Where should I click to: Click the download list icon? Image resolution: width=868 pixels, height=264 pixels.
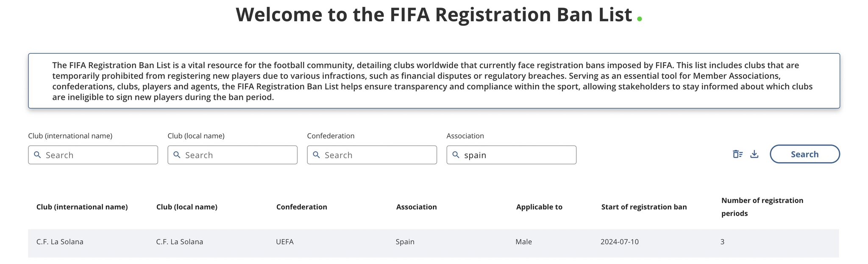[754, 154]
